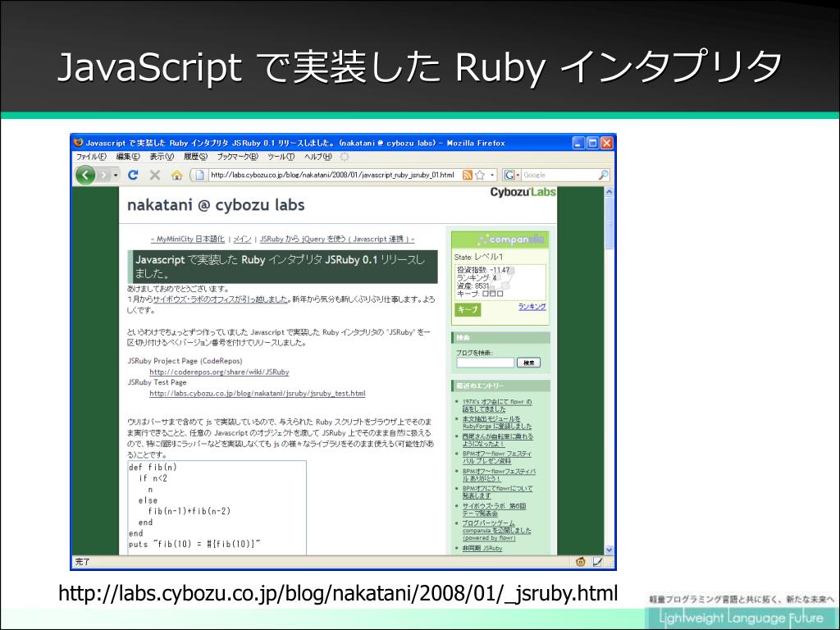Open the サイボウズ・ラボ 第6回テーマ発表会 entry
The height and width of the screenshot is (630, 840).
pyautogui.click(x=494, y=509)
